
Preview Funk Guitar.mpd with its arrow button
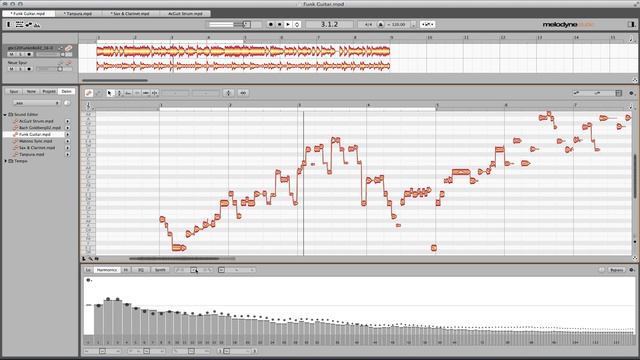click(x=67, y=134)
